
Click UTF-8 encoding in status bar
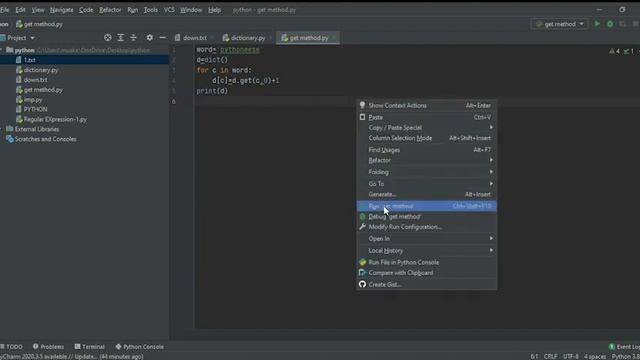571,357
